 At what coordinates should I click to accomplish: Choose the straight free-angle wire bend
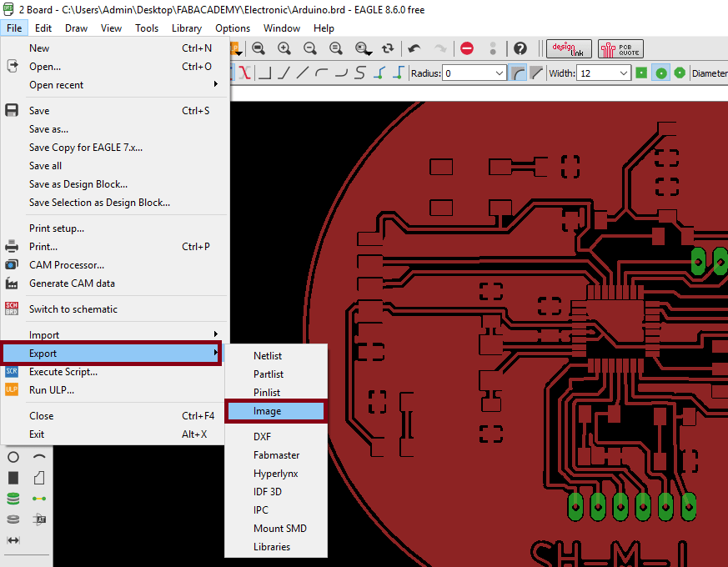303,73
